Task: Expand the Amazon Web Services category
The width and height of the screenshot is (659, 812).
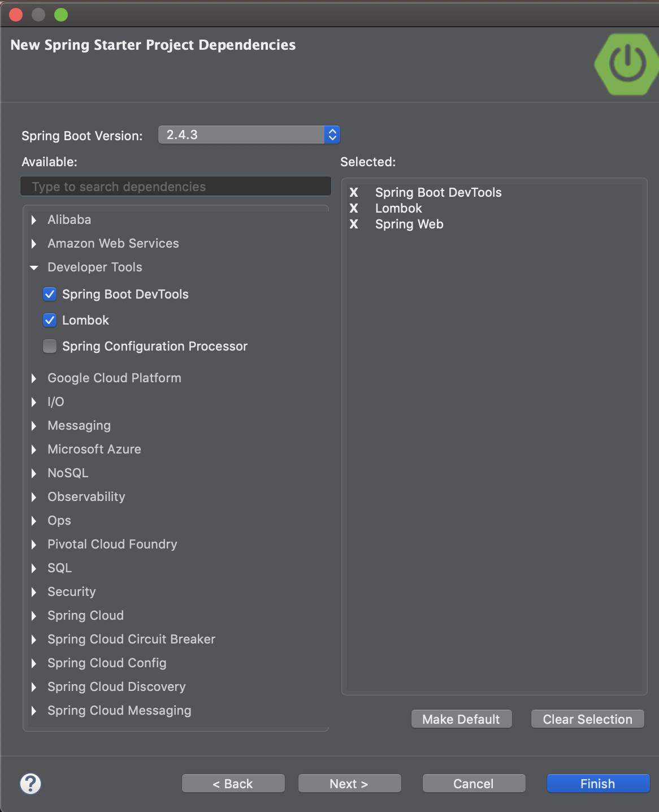Action: point(34,244)
